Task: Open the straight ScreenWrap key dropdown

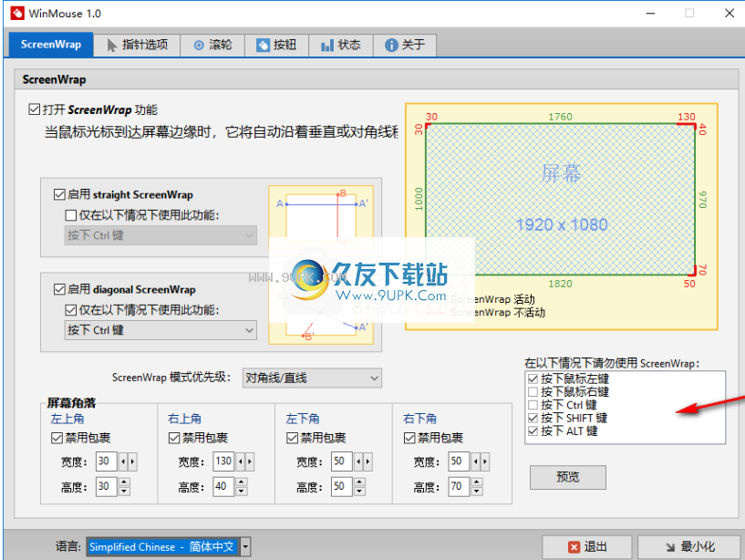Action: point(160,235)
